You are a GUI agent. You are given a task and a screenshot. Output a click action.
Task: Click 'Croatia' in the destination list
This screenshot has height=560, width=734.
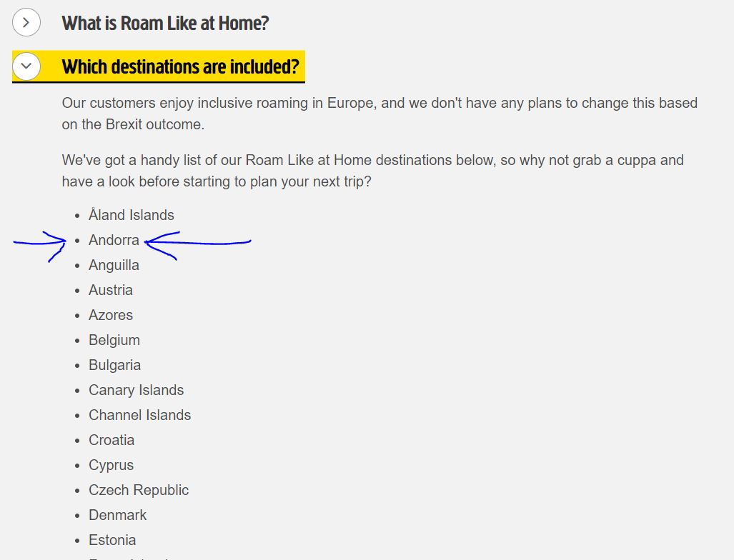(111, 440)
